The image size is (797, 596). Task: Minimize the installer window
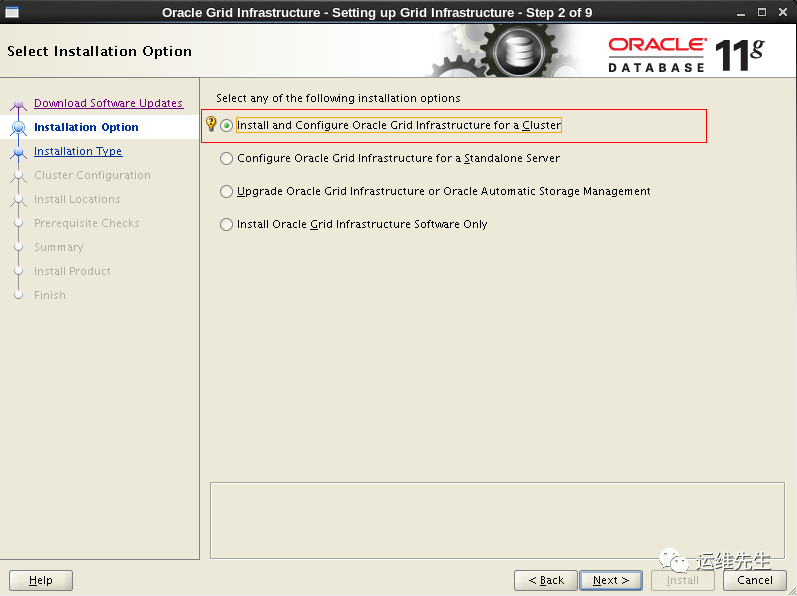pyautogui.click(x=741, y=13)
